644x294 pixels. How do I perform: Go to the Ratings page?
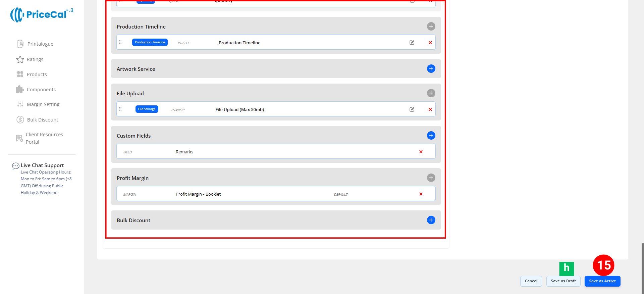point(35,59)
